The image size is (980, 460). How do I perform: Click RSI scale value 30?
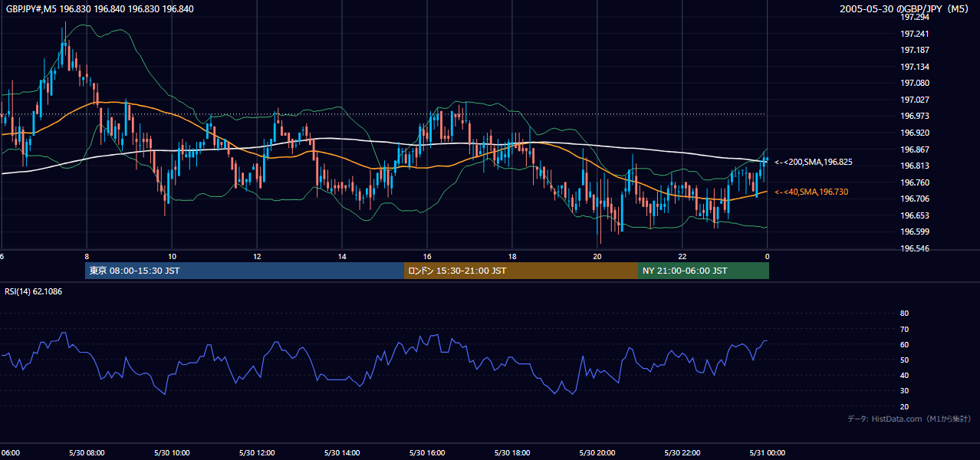coord(904,391)
